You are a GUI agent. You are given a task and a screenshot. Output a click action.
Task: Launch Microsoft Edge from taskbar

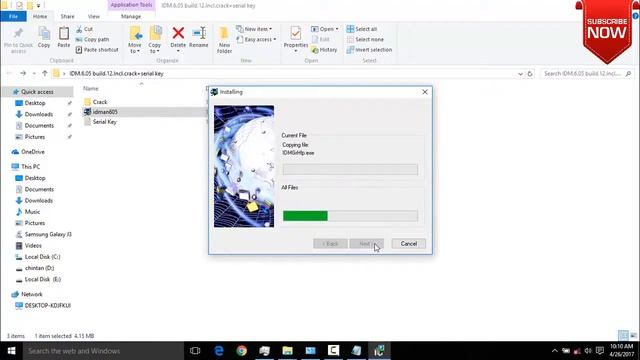pos(219,351)
